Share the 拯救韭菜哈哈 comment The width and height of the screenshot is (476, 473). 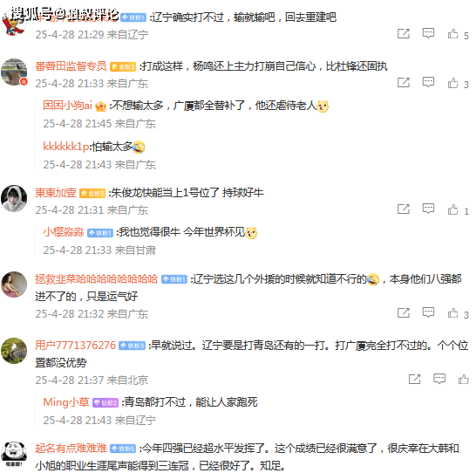pos(404,312)
